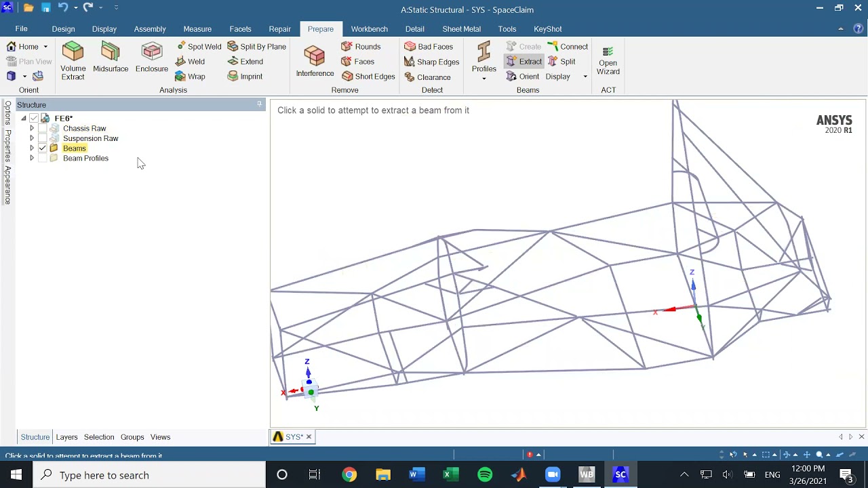Open the KeyShot tab
Screen dimensions: 868x488
548,29
